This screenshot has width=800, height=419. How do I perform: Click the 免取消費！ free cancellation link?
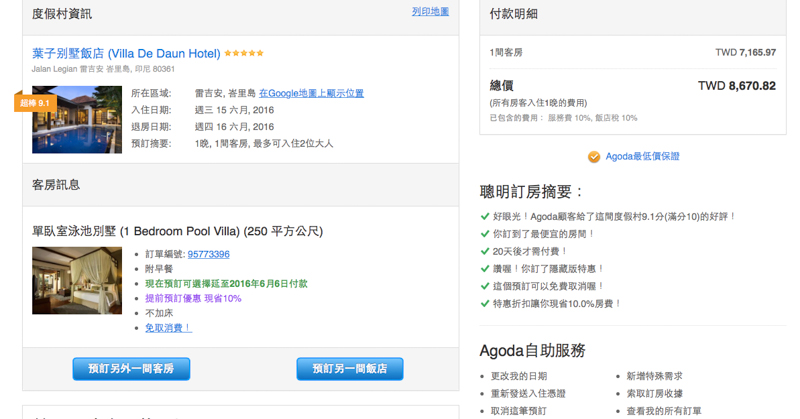(x=168, y=328)
